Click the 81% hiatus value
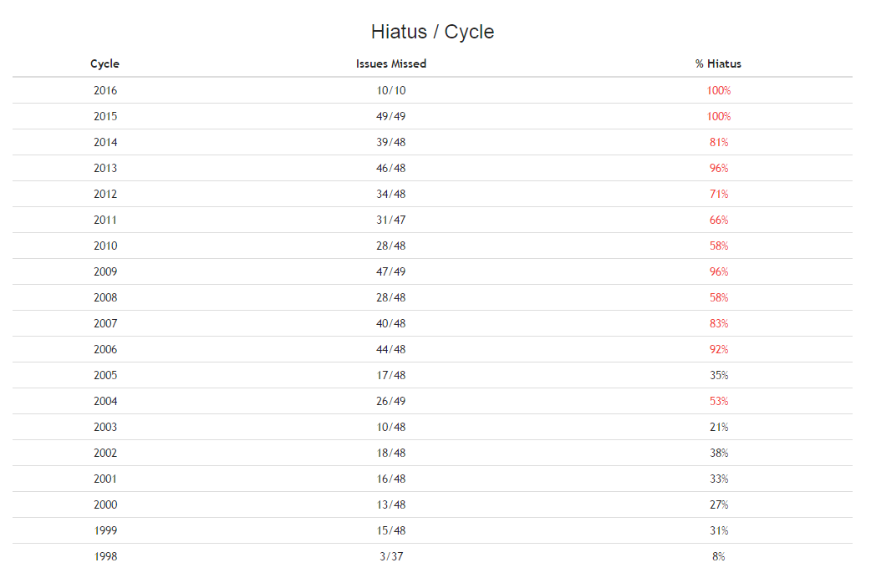Screen dimensions: 871x588 [719, 143]
